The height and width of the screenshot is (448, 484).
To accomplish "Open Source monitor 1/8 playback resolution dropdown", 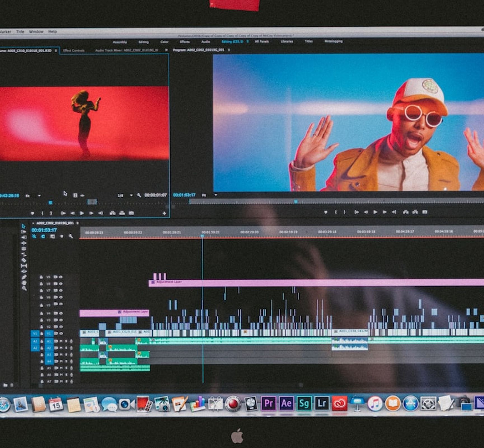I will click(x=131, y=195).
